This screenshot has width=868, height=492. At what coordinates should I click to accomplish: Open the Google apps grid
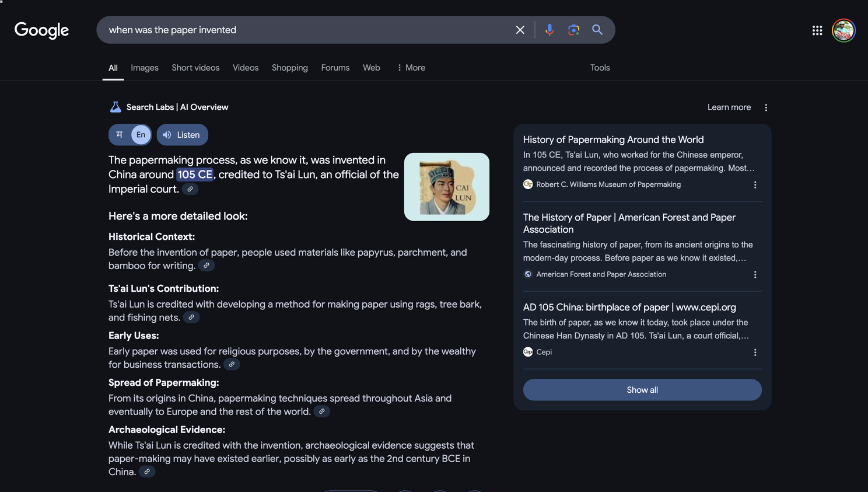[817, 30]
